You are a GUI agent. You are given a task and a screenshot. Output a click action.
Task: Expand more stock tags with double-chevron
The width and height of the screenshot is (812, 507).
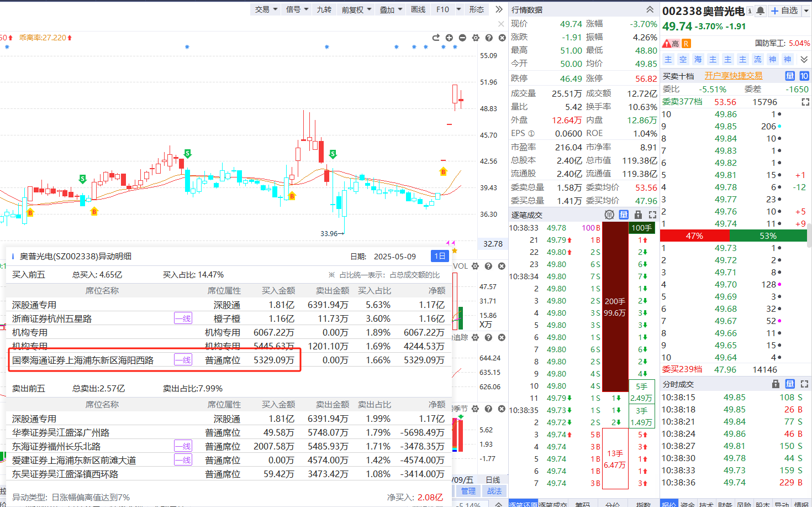click(804, 59)
